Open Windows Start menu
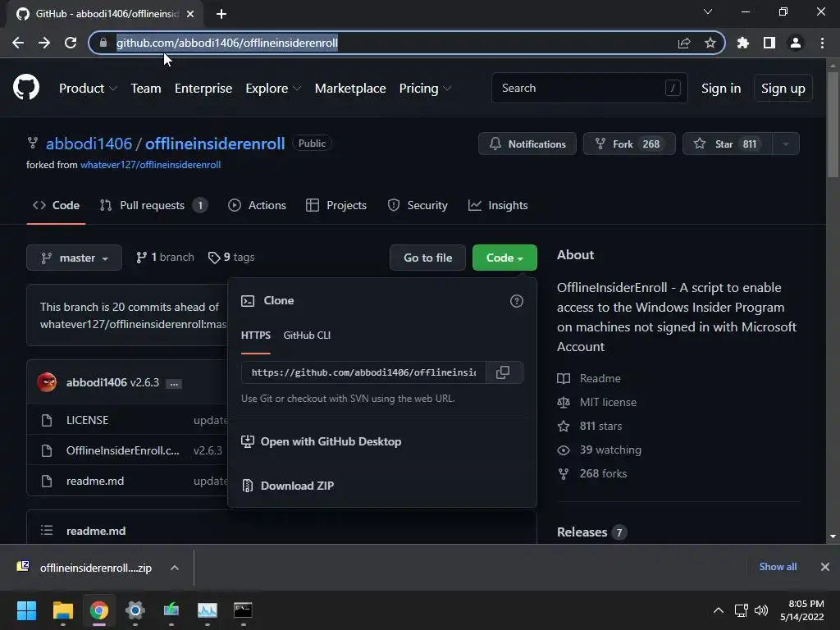The height and width of the screenshot is (630, 840). tap(26, 610)
